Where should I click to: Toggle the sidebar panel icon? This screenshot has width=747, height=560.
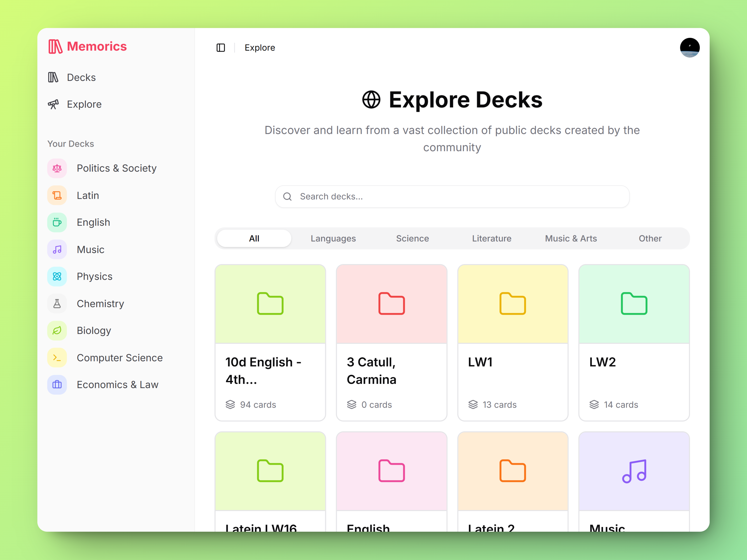click(x=220, y=48)
